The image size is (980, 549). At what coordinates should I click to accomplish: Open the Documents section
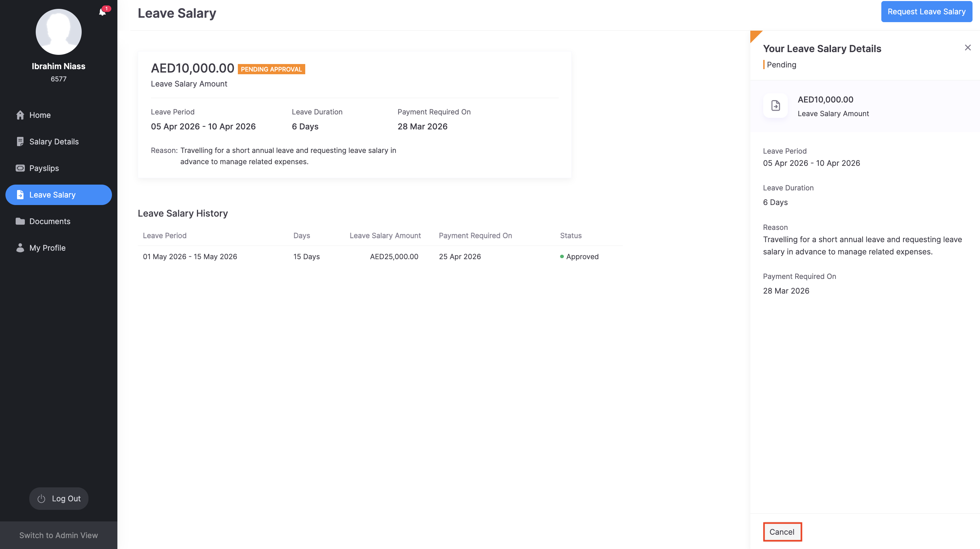coord(49,221)
